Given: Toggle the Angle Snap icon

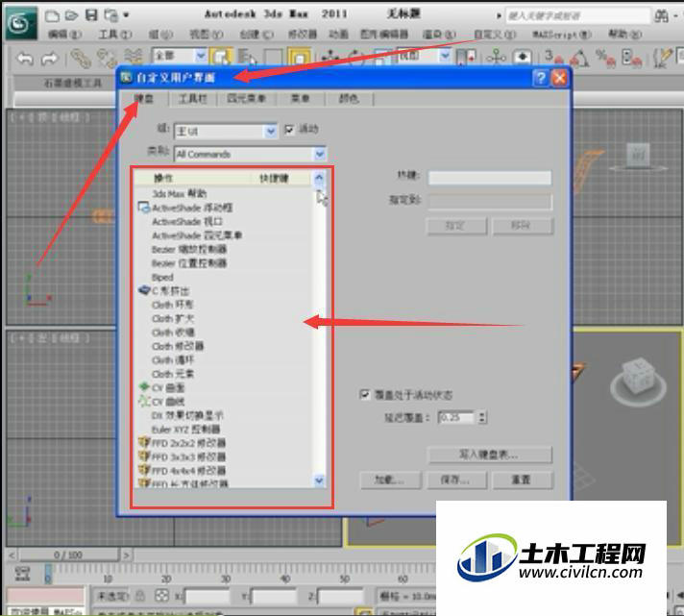Looking at the screenshot, I should 579,58.
